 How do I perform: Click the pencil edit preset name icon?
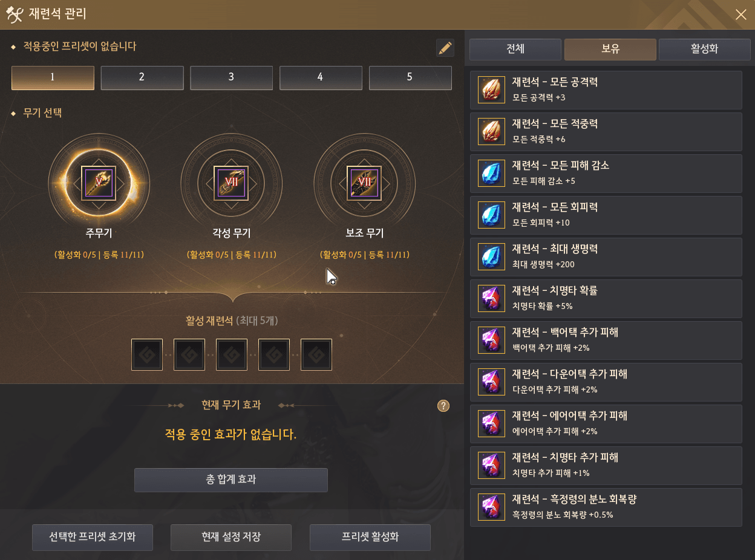(x=445, y=48)
